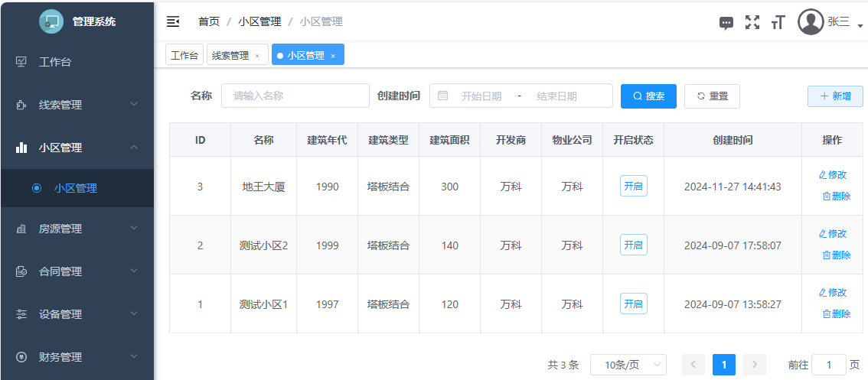Click the user avatar for 张三
Screen dimensions: 868x380
tap(811, 22)
